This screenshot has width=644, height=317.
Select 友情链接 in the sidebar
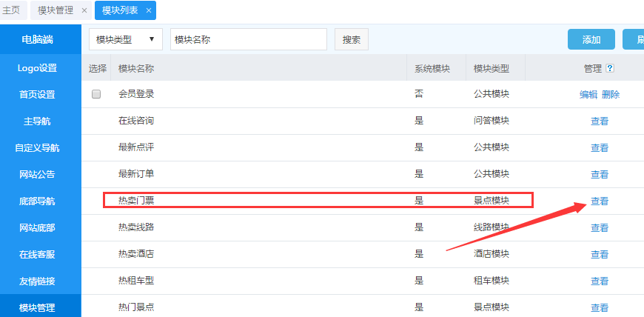point(37,281)
